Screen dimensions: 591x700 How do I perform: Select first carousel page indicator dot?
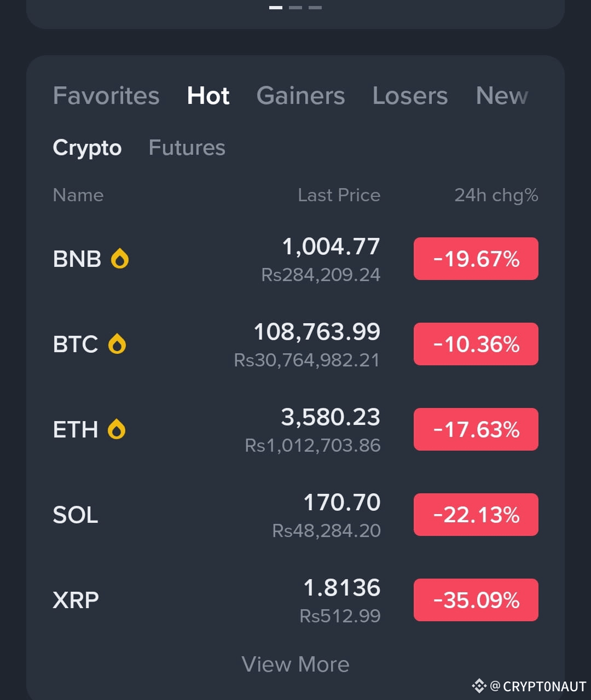[276, 8]
